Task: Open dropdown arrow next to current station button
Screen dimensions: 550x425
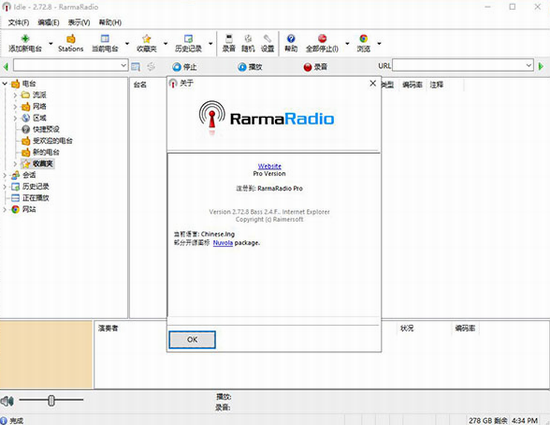Action: pos(127,43)
